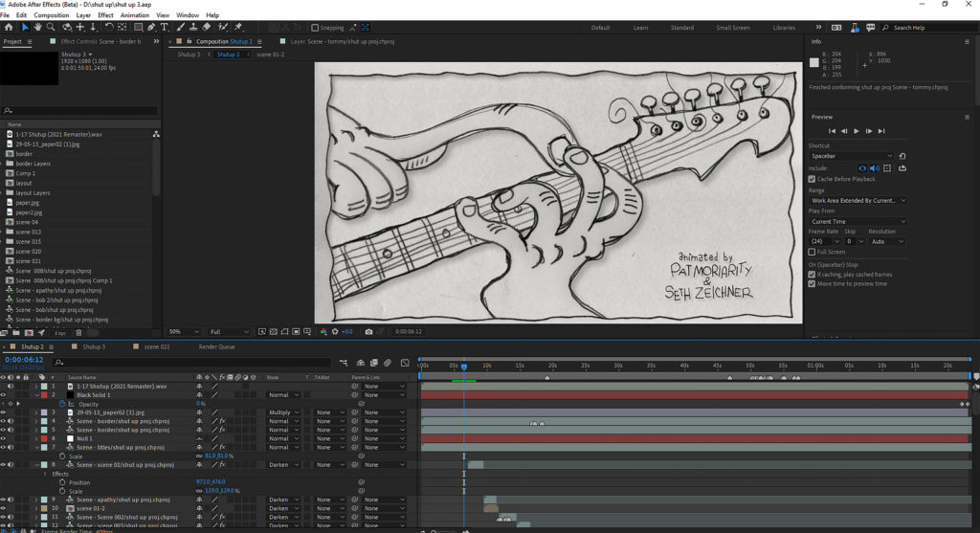This screenshot has height=533, width=980.
Task: Select the Selection (arrow) tool
Action: [25, 28]
